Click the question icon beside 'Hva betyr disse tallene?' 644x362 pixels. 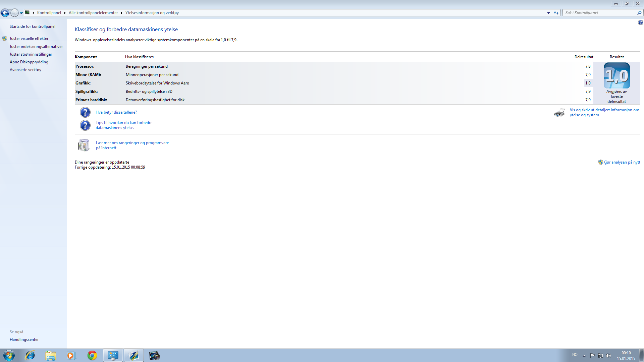(x=85, y=112)
